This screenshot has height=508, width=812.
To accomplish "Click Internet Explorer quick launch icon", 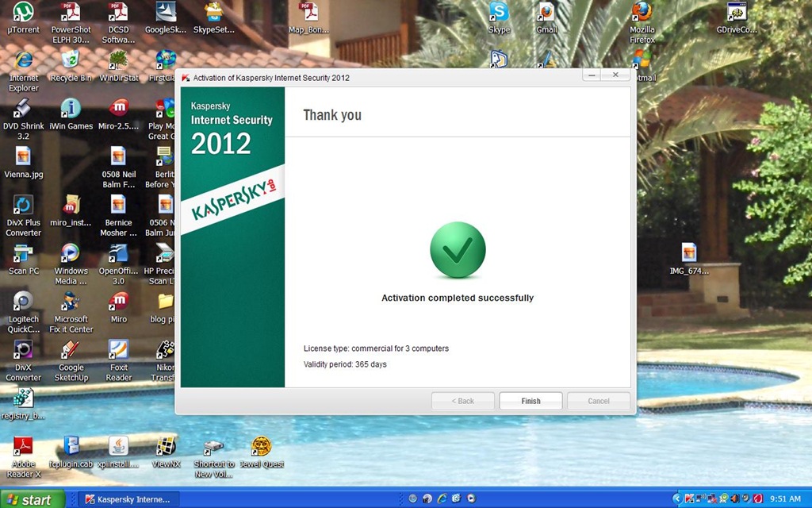I will (442, 498).
